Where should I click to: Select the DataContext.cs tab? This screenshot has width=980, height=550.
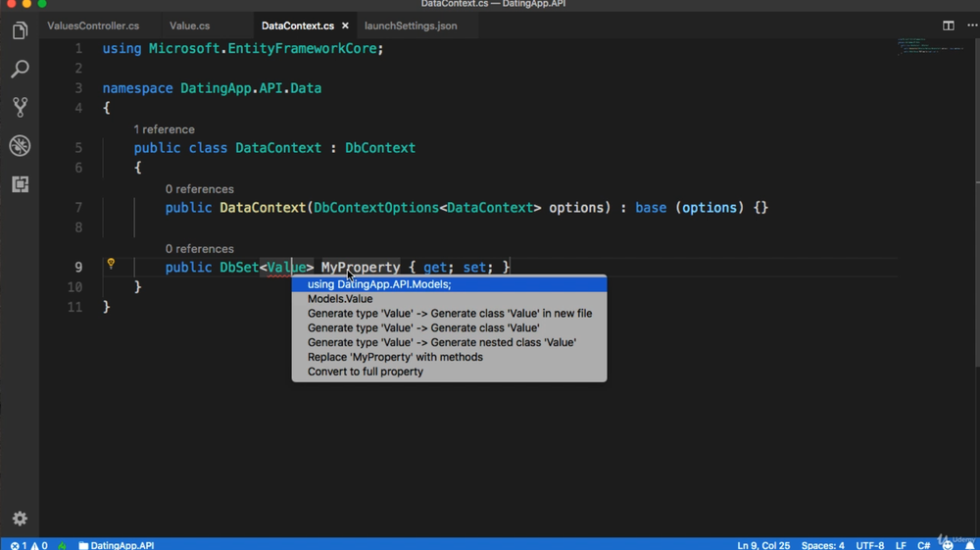pyautogui.click(x=298, y=25)
